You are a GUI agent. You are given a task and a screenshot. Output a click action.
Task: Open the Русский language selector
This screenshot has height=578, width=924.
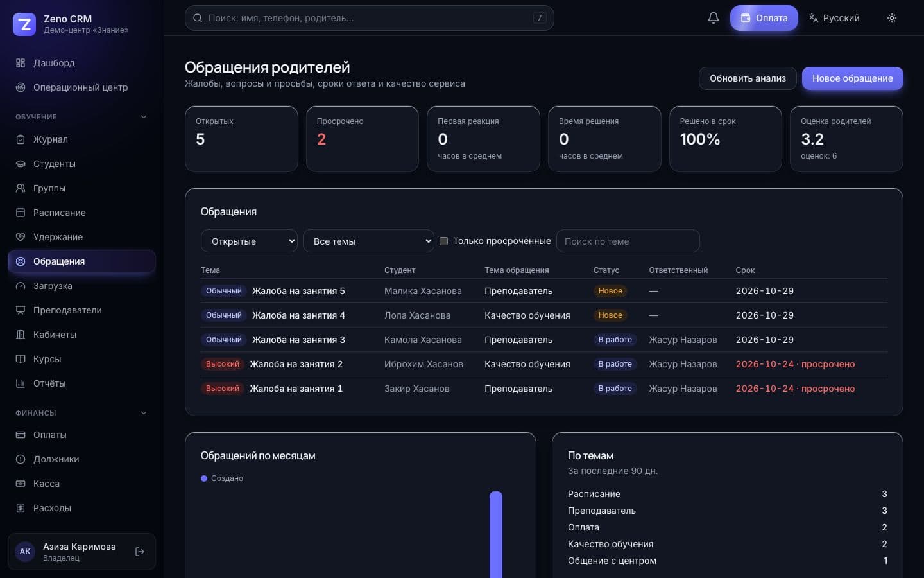pyautogui.click(x=834, y=18)
